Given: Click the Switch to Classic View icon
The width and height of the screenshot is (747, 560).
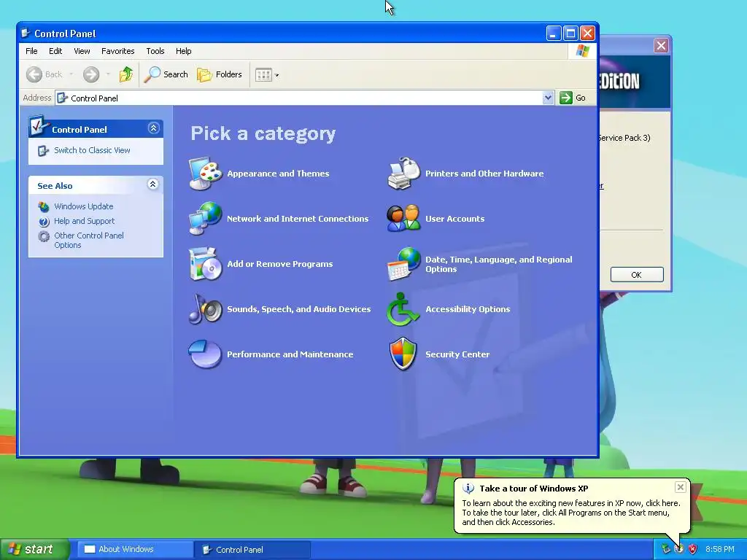Looking at the screenshot, I should 43,150.
